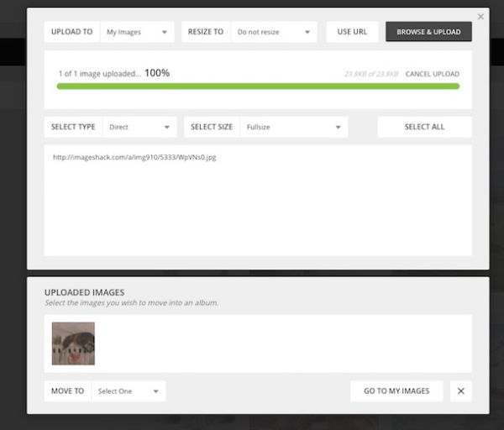
Task: Click the Select Size label
Action: click(x=212, y=127)
